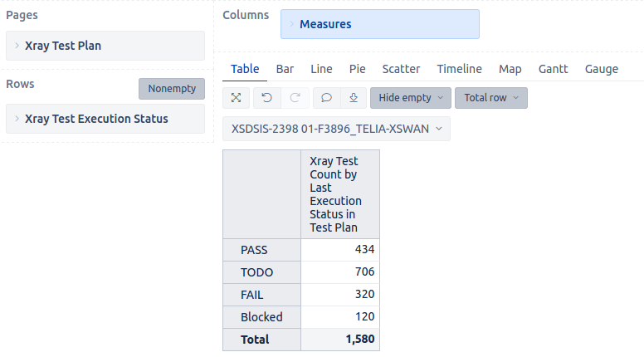Toggle the Nonempty rows button
Viewport: 644px width, 357px height.
point(172,89)
